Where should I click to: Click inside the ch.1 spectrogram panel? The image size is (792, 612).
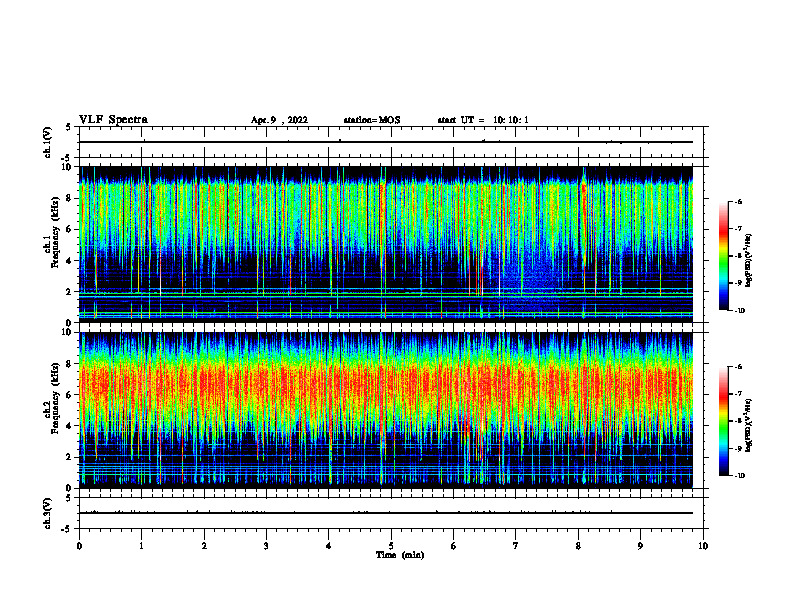point(386,244)
